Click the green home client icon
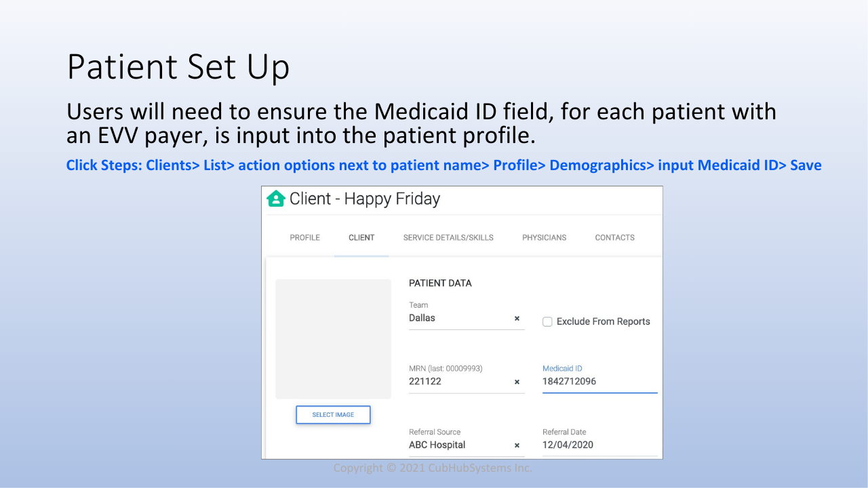Screen dimensions: 868x488 point(275,199)
